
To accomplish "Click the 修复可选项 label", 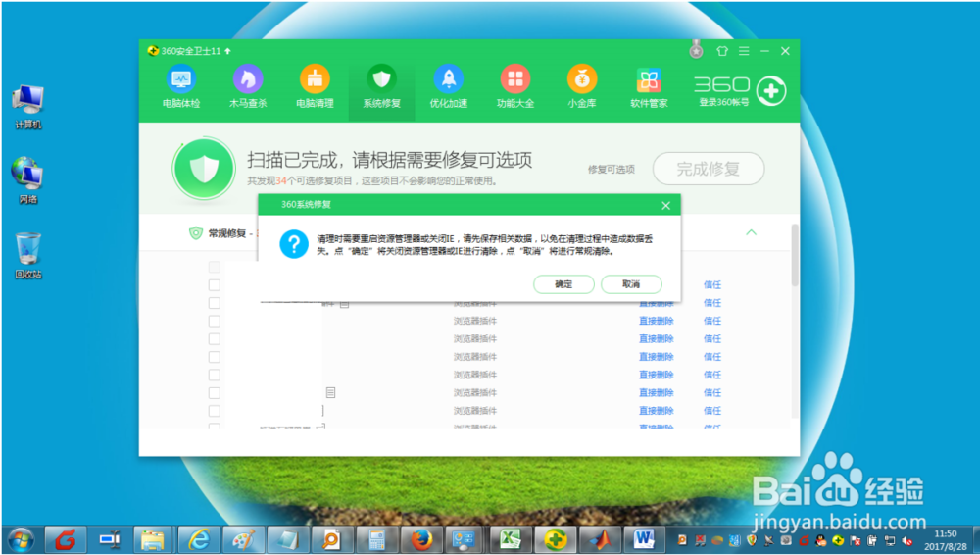I will (x=612, y=169).
